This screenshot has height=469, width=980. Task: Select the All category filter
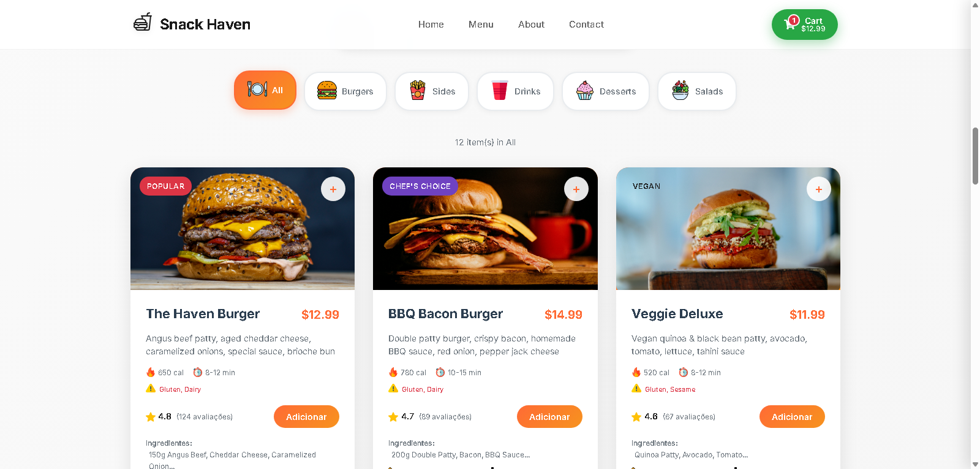[x=265, y=90]
